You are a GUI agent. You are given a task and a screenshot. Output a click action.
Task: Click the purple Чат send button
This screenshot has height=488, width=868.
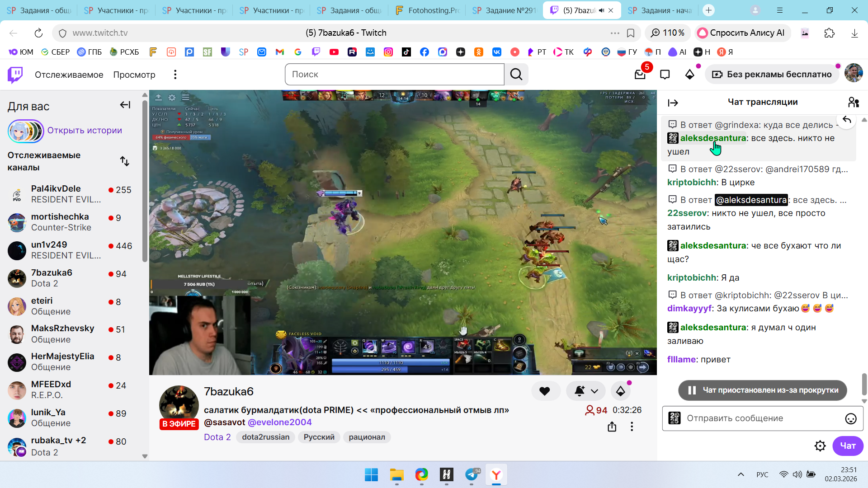[x=848, y=446]
